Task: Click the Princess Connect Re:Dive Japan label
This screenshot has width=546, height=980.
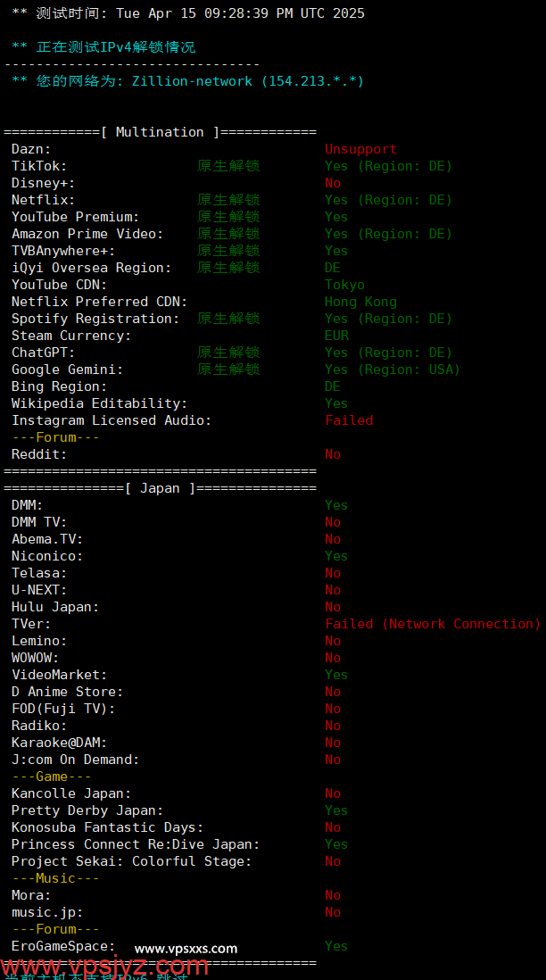Action: 136,844
